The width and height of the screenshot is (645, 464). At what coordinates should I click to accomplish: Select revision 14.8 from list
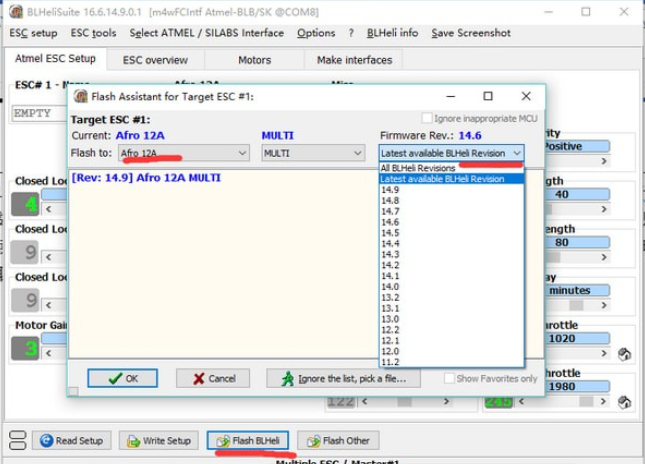tap(451, 200)
